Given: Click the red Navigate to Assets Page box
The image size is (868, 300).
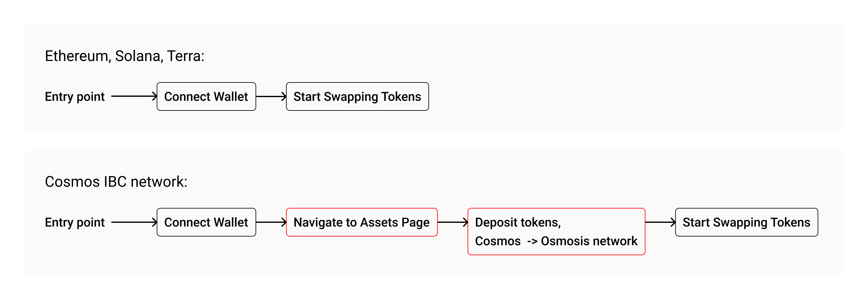Looking at the screenshot, I should [x=362, y=223].
